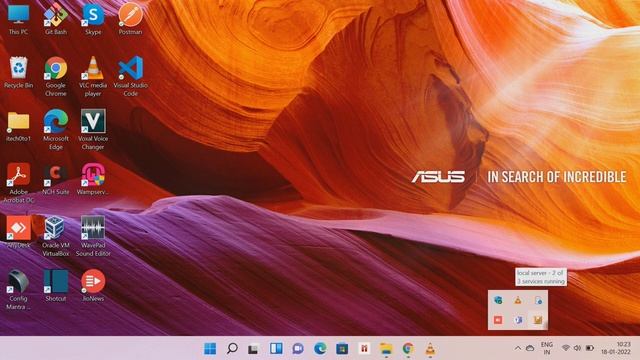640x360 pixels.
Task: Click VLC cone in tray overflow
Action: (x=518, y=300)
